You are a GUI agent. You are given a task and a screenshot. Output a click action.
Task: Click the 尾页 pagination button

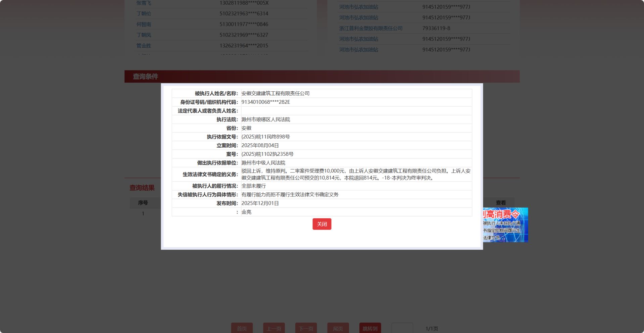pos(338,328)
